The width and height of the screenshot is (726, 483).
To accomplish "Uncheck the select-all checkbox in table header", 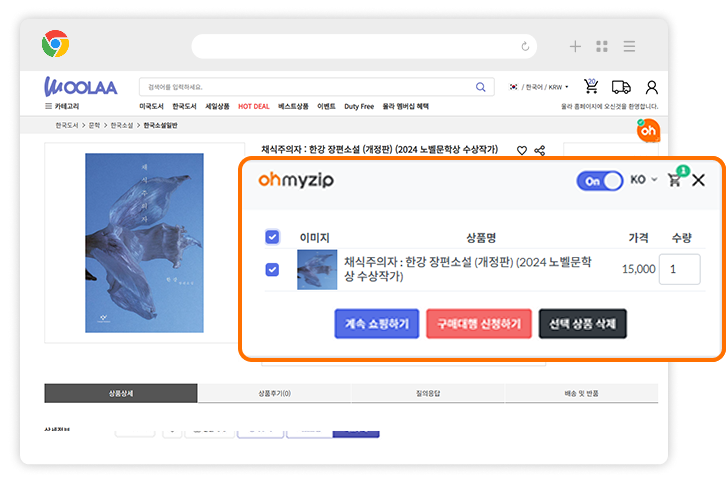I will 272,237.
